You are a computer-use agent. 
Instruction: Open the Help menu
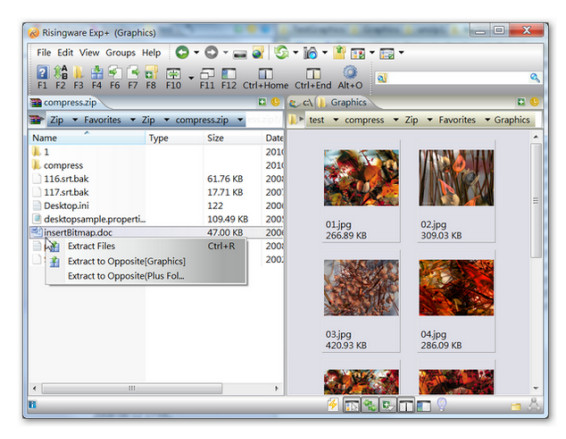point(151,53)
